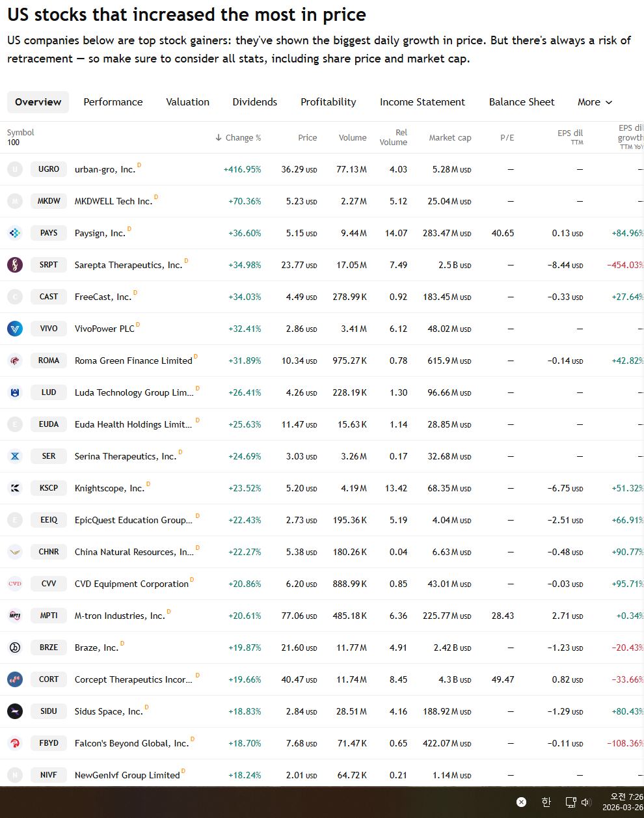The height and width of the screenshot is (818, 644).
Task: Click the Braze BRZE logo icon
Action: point(15,648)
